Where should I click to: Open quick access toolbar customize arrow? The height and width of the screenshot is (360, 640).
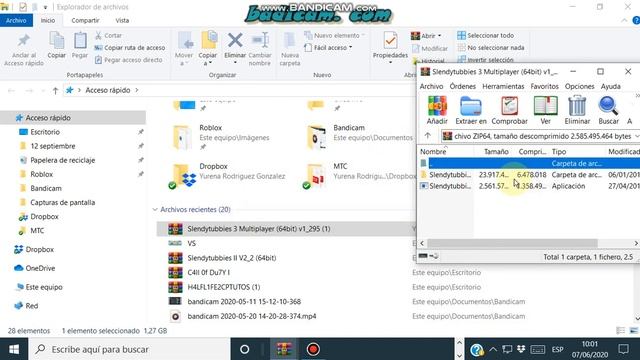click(x=45, y=7)
